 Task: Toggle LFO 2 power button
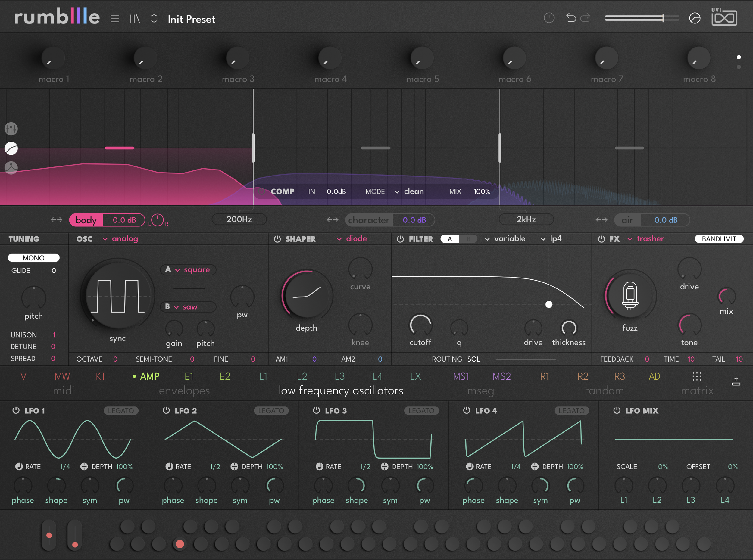tap(166, 410)
